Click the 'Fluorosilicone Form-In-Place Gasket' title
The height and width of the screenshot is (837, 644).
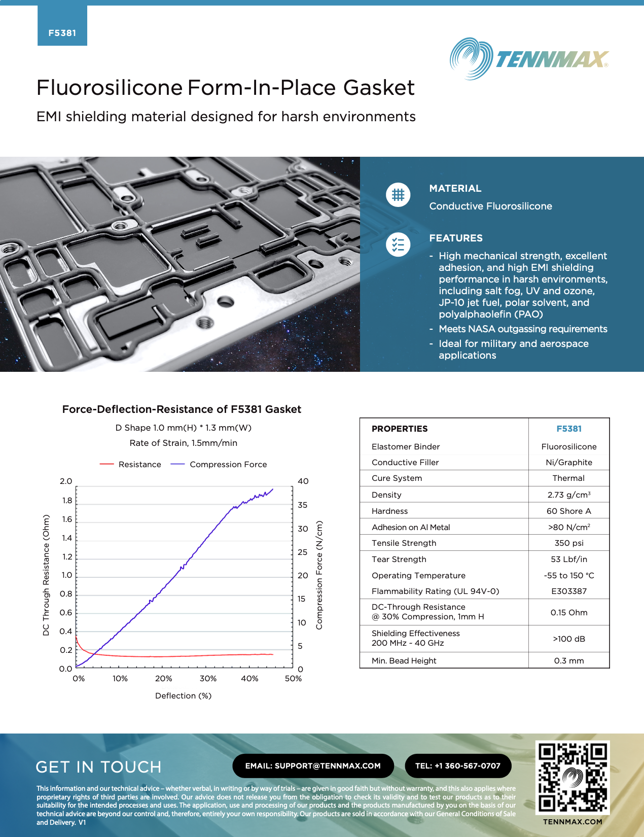pos(226,88)
